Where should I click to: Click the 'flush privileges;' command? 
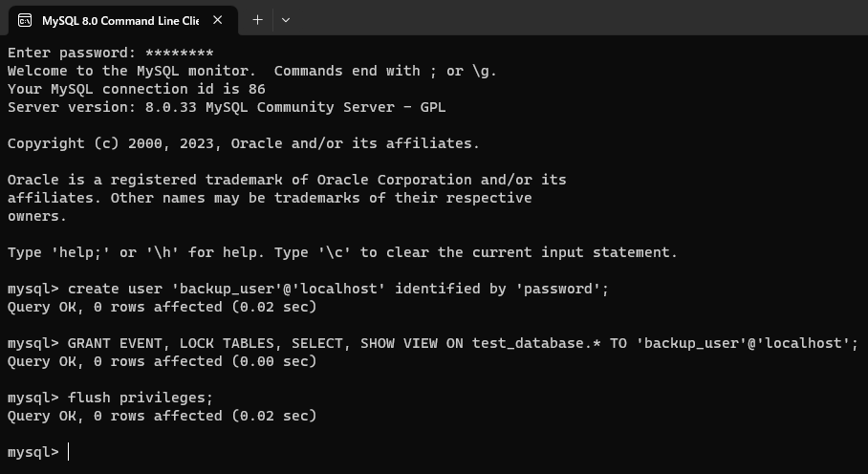pyautogui.click(x=141, y=399)
